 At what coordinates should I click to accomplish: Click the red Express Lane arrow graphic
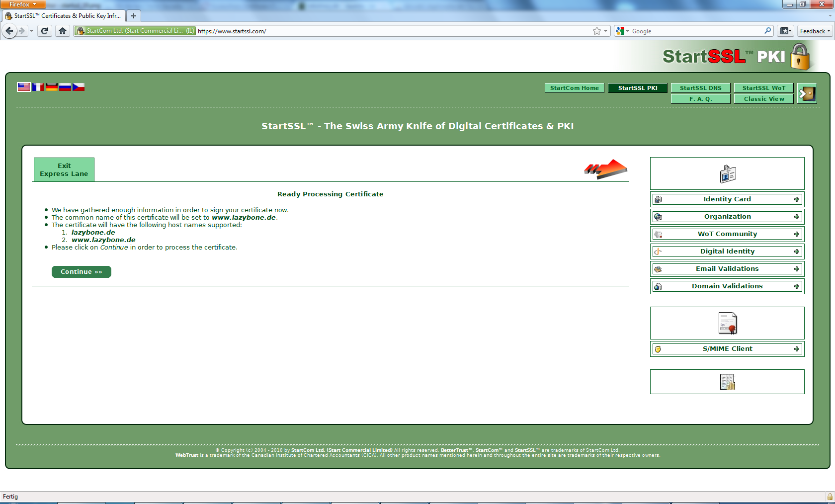point(605,169)
